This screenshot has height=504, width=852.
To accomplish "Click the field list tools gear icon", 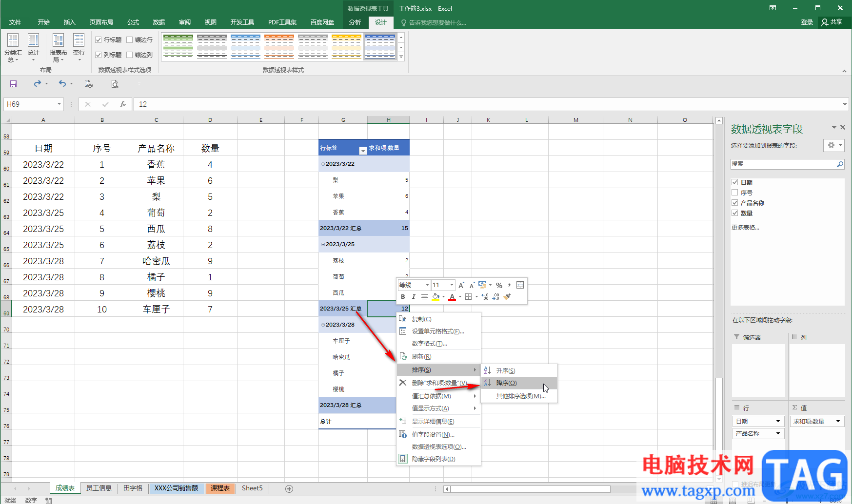I will click(x=832, y=145).
